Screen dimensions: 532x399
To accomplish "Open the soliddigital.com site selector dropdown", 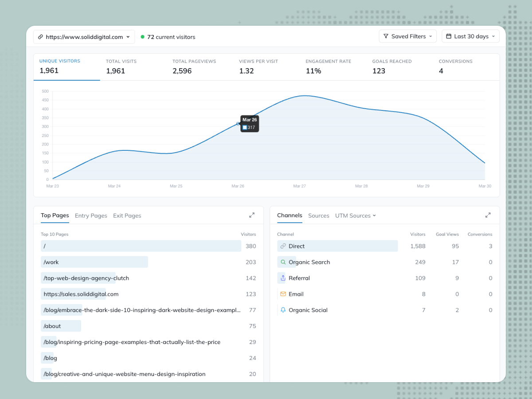I will click(84, 37).
